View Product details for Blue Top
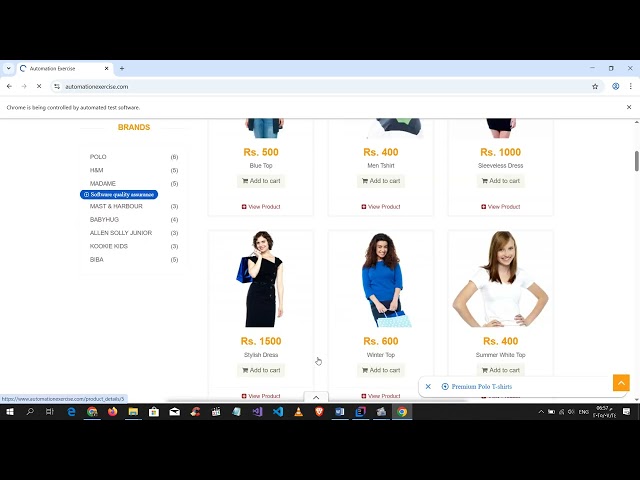 (261, 207)
